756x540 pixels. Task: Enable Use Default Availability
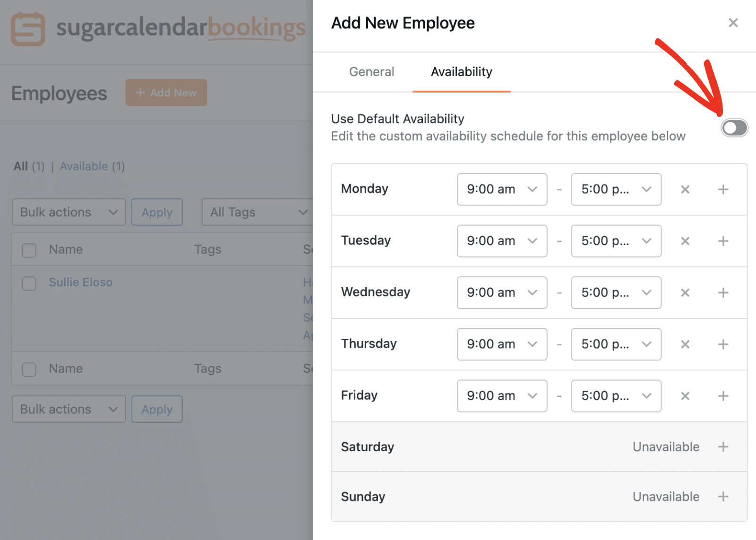click(x=734, y=128)
